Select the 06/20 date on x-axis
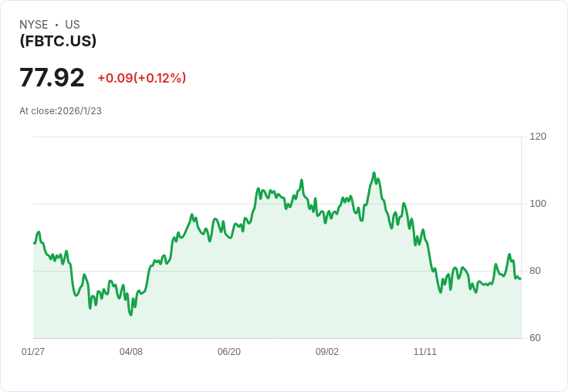568x392 pixels. pyautogui.click(x=229, y=352)
